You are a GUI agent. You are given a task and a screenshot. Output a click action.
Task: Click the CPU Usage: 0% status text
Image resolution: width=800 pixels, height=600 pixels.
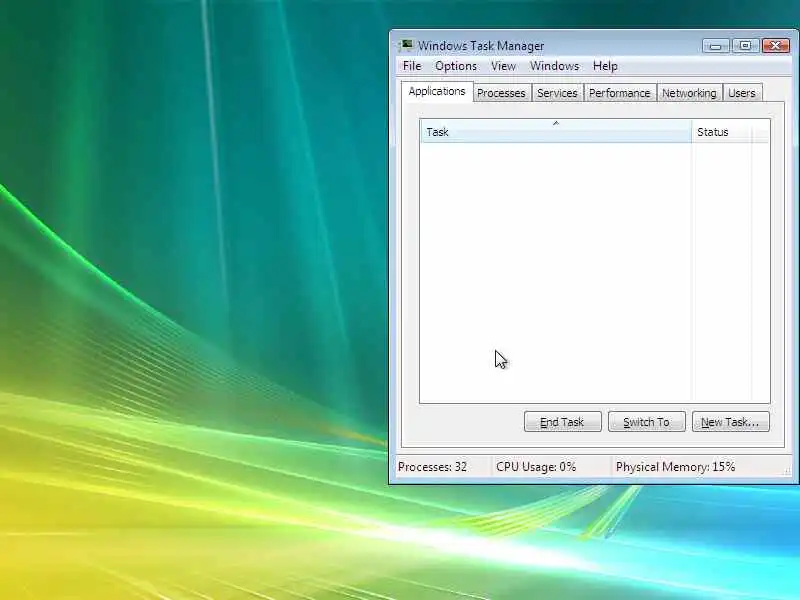coord(536,467)
